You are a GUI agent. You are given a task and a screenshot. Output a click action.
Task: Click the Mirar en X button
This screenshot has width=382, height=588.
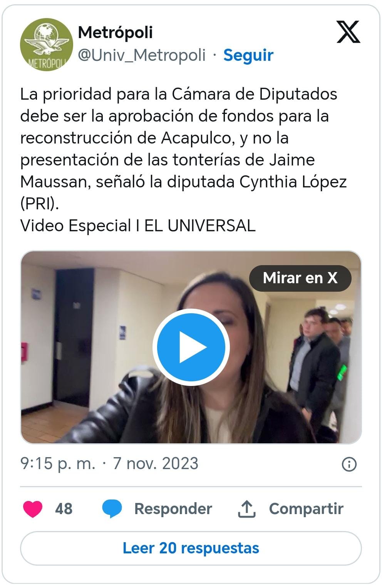(300, 278)
